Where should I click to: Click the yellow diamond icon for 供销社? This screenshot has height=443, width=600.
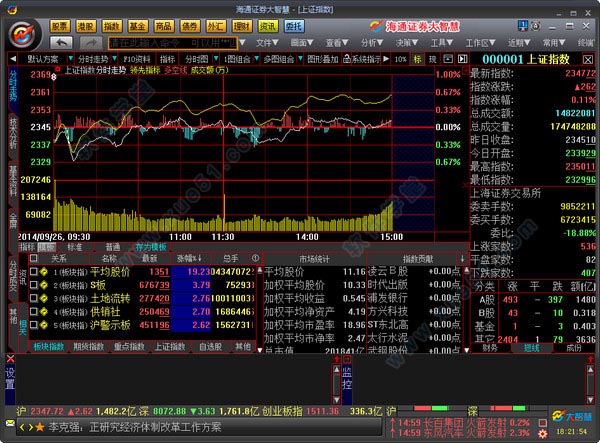click(x=44, y=312)
